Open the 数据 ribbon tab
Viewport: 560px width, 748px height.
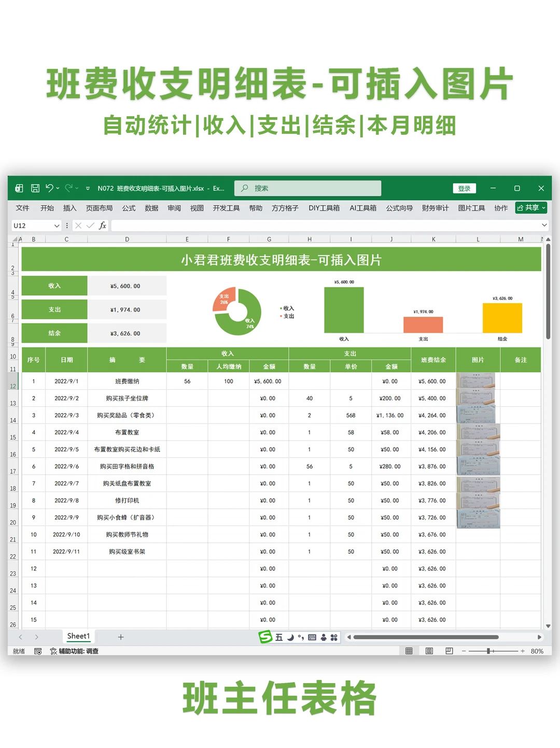[x=151, y=208]
